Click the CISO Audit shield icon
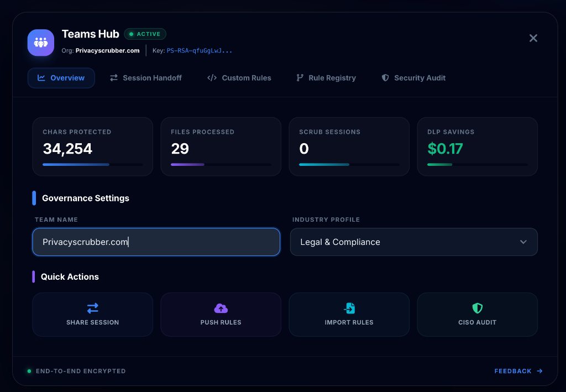This screenshot has height=392, width=566. (x=478, y=309)
